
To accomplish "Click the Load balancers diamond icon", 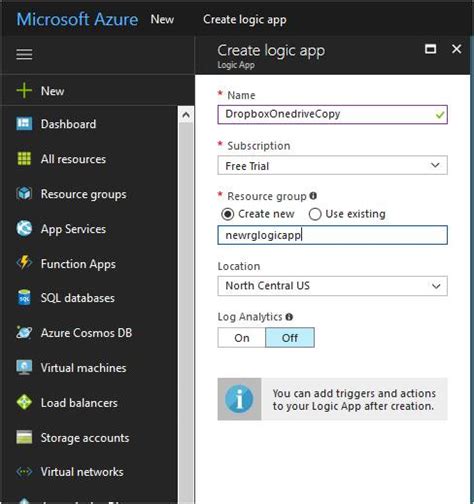I will (x=24, y=402).
